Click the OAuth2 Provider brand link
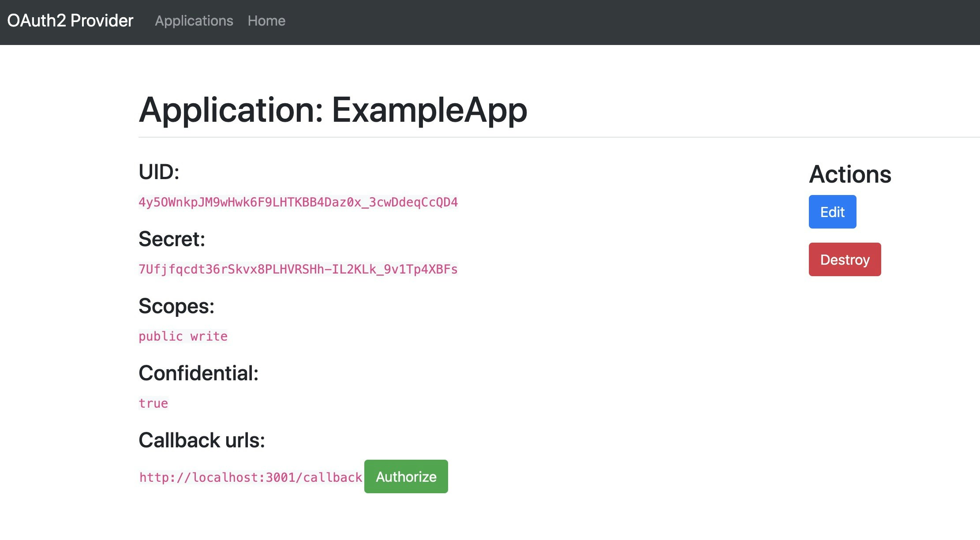The image size is (980, 540). [x=70, y=21]
